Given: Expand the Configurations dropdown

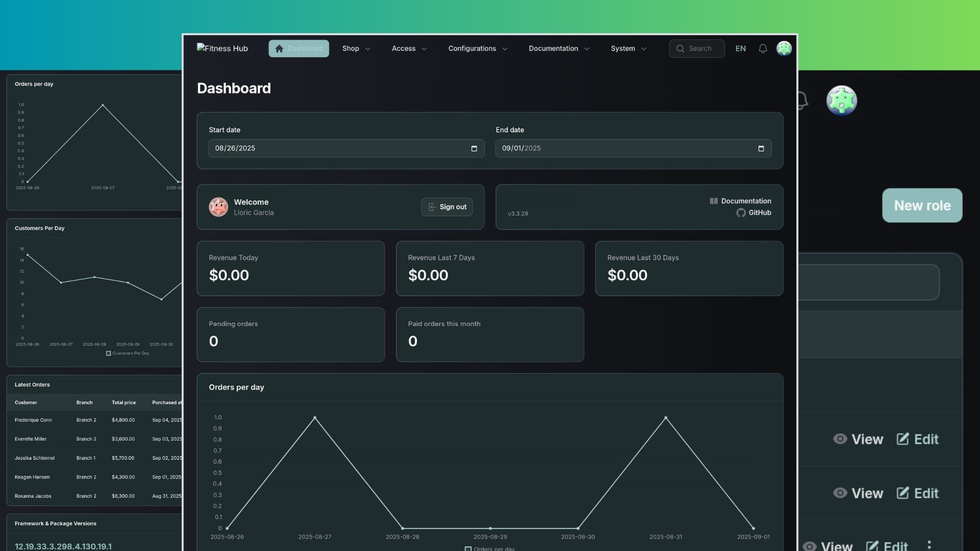Looking at the screenshot, I should click(x=477, y=48).
